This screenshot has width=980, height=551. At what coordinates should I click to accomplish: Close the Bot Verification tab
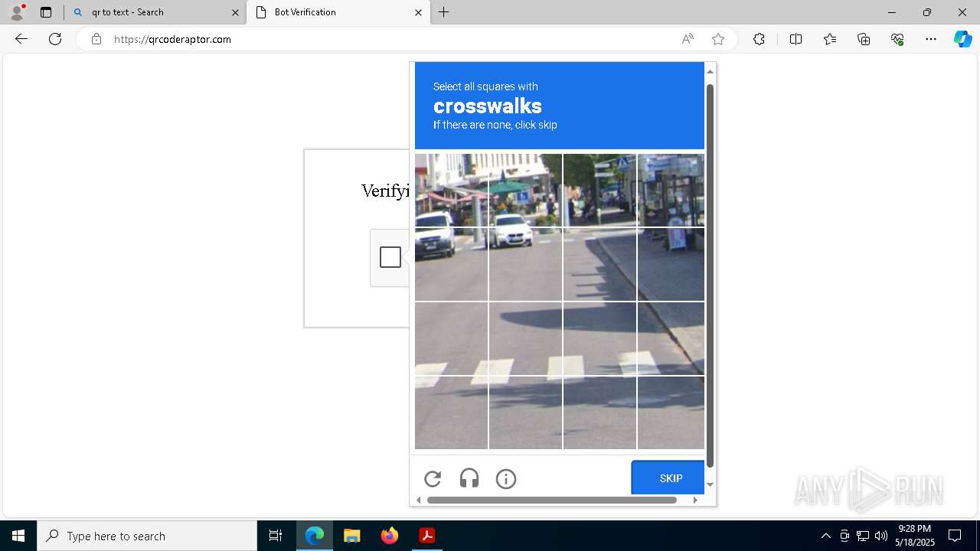[418, 12]
